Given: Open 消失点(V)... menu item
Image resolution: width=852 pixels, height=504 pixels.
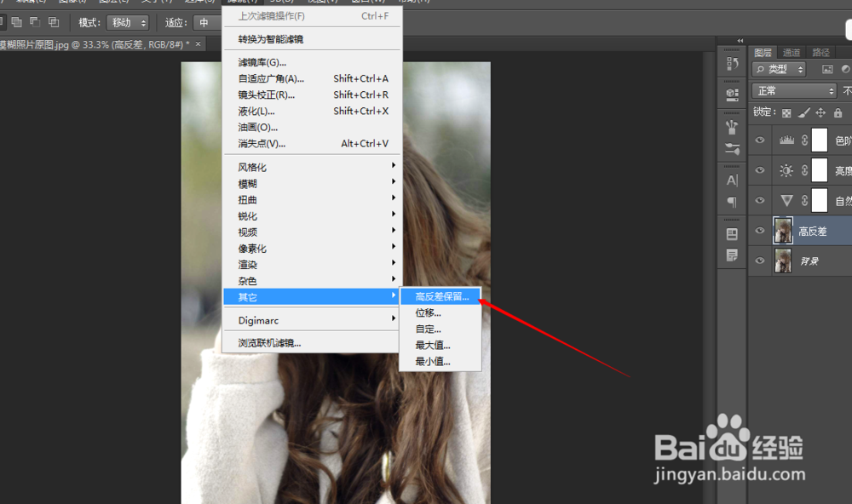Looking at the screenshot, I should [313, 144].
